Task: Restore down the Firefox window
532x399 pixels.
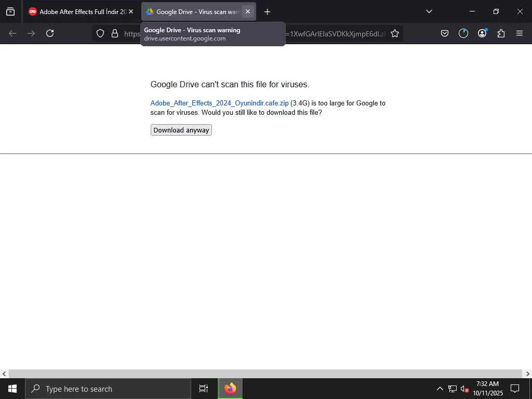Action: tap(496, 11)
